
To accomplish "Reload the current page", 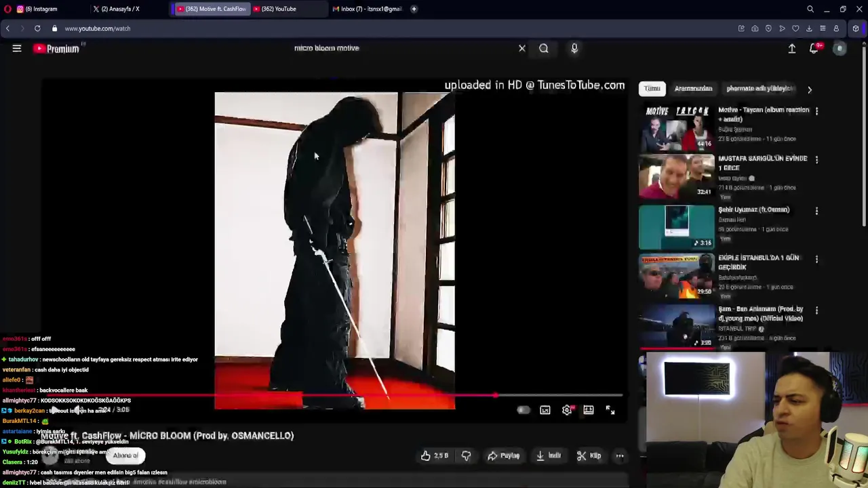I will 37,28.
